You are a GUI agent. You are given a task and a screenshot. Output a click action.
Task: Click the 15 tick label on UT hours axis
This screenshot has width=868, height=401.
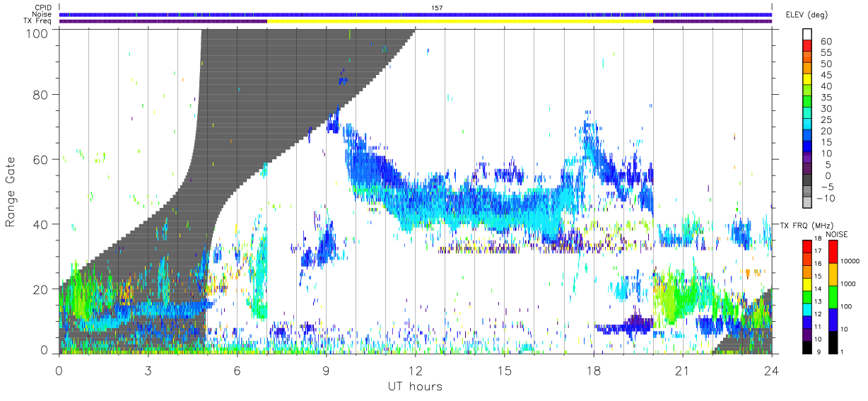point(504,370)
